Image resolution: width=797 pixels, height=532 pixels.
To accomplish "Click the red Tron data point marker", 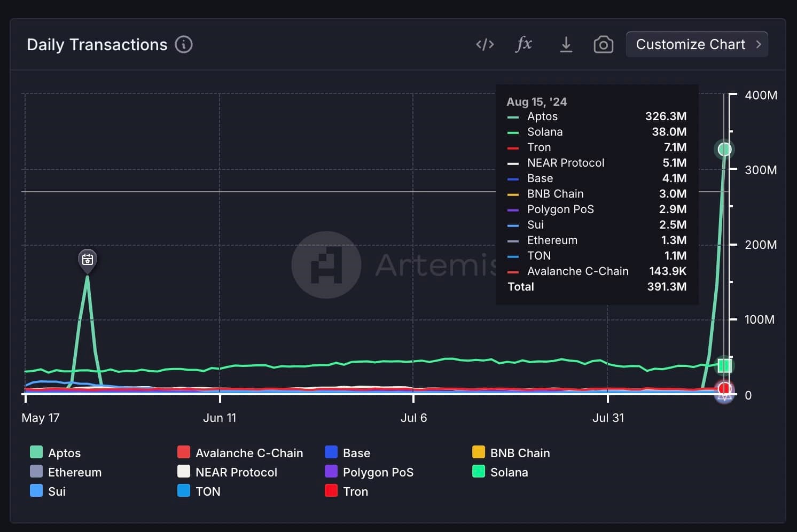I will [x=724, y=388].
